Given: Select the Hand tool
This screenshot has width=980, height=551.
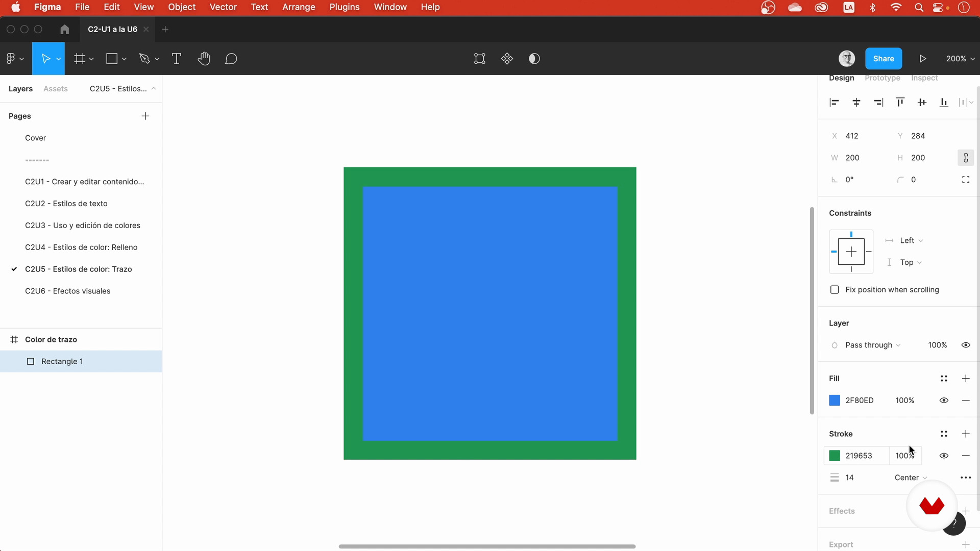Looking at the screenshot, I should [204, 59].
